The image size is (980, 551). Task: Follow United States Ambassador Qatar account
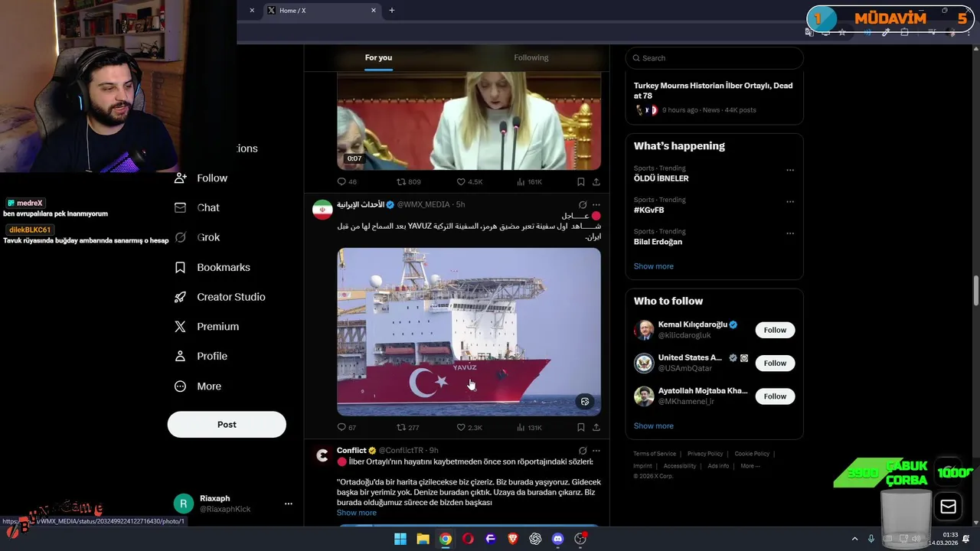pos(775,363)
